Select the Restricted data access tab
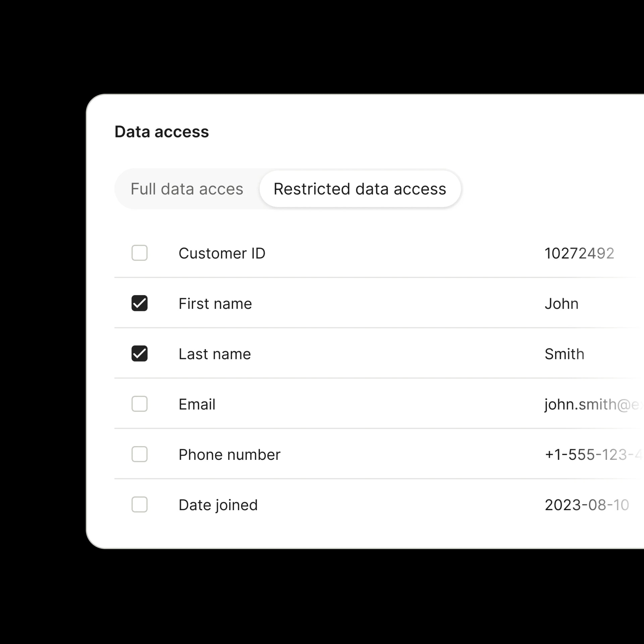The width and height of the screenshot is (644, 644). (x=360, y=189)
